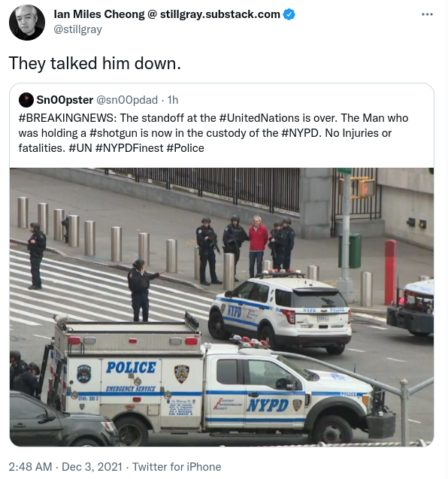Click Sn00pster's small profile avatar
This screenshot has width=448, height=479.
(x=26, y=100)
